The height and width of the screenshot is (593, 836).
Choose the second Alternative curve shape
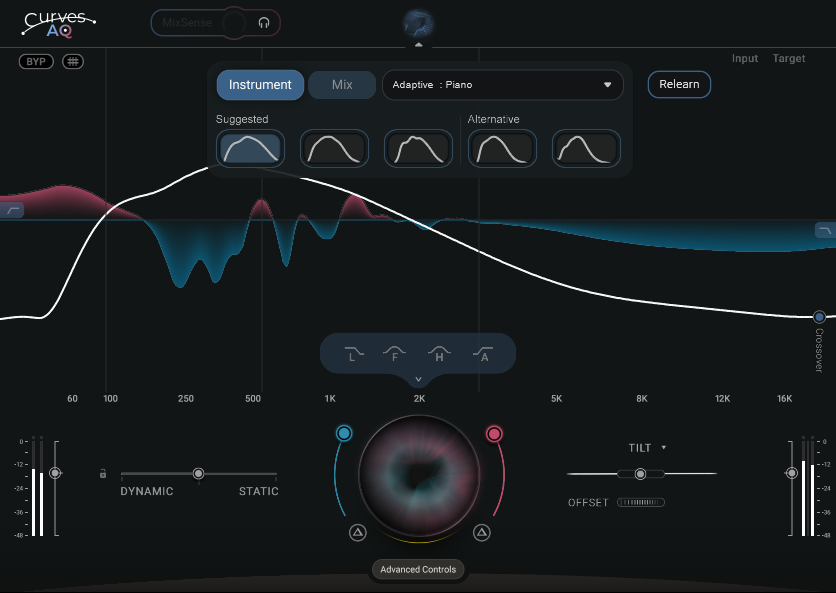coord(586,149)
